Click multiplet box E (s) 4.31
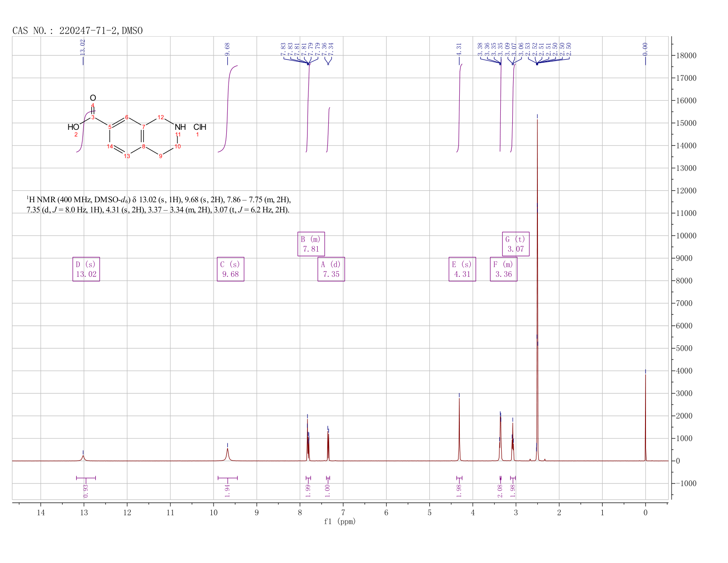Image resolution: width=728 pixels, height=563 pixels. pos(462,269)
